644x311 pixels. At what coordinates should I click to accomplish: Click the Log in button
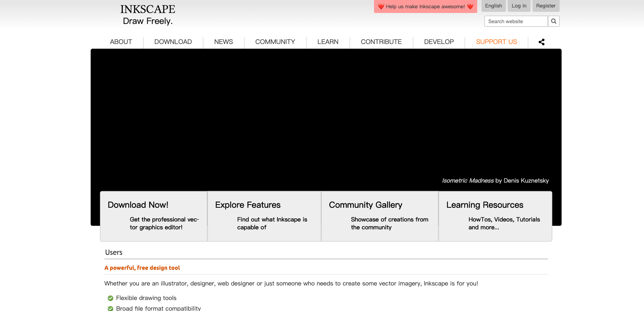(519, 6)
